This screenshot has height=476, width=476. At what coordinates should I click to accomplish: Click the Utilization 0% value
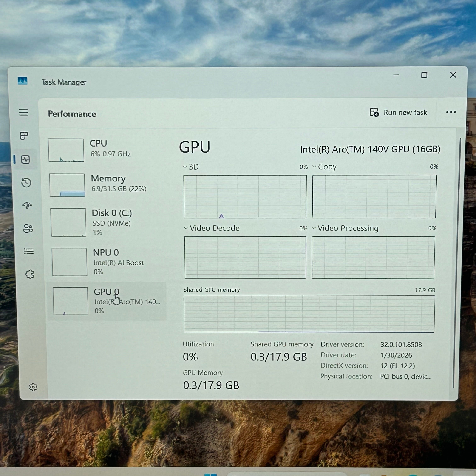pyautogui.click(x=190, y=357)
